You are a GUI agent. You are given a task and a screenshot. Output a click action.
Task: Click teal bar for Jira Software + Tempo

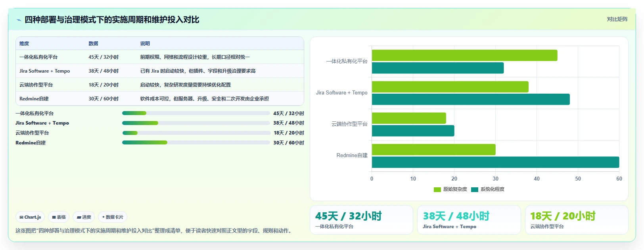[x=471, y=99]
